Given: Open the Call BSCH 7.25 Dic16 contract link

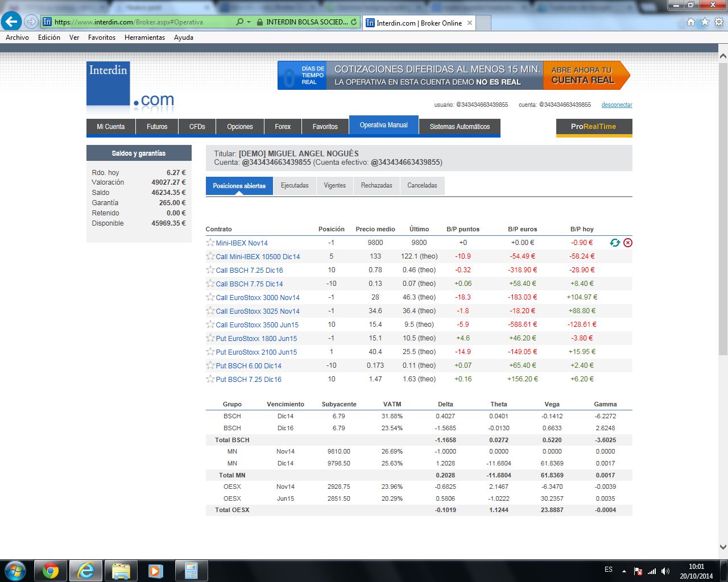Looking at the screenshot, I should [x=249, y=271].
